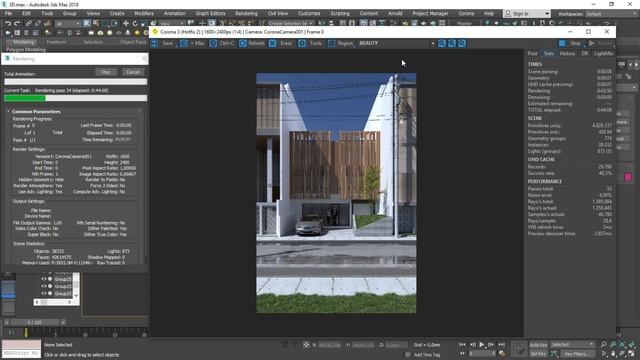The image size is (640, 360).
Task: Click Stop button in Rendering dialog
Action: tap(106, 72)
